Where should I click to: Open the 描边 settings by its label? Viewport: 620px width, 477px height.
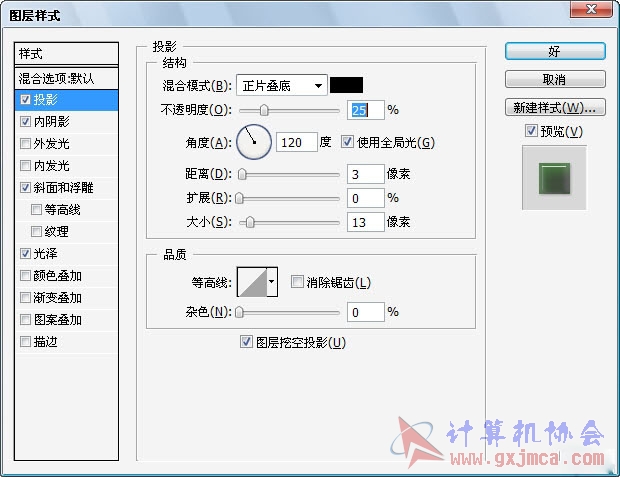pyautogui.click(x=45, y=341)
